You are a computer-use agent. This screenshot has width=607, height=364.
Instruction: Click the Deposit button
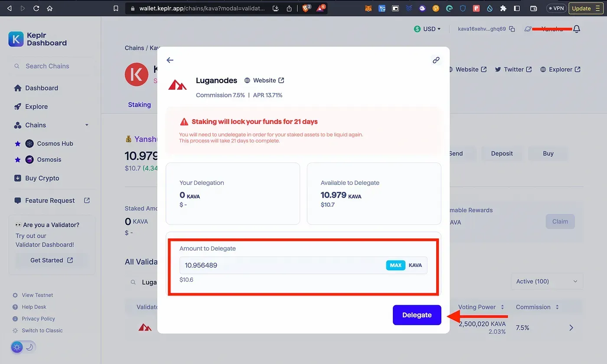pos(502,153)
